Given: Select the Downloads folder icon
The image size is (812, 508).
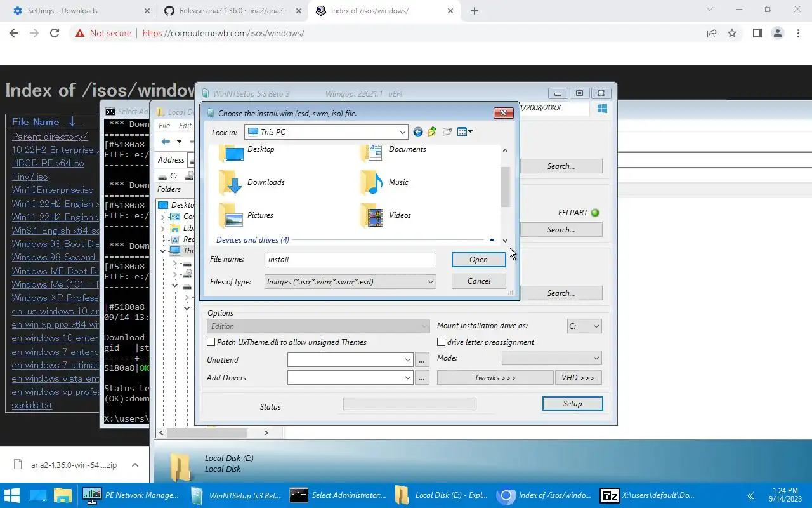Looking at the screenshot, I should [231, 182].
